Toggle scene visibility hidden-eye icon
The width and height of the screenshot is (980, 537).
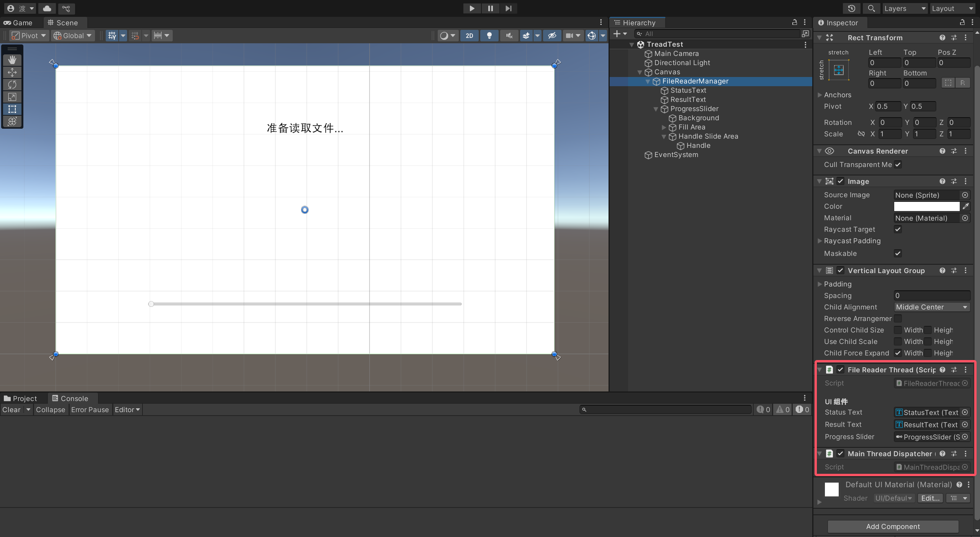coord(552,36)
